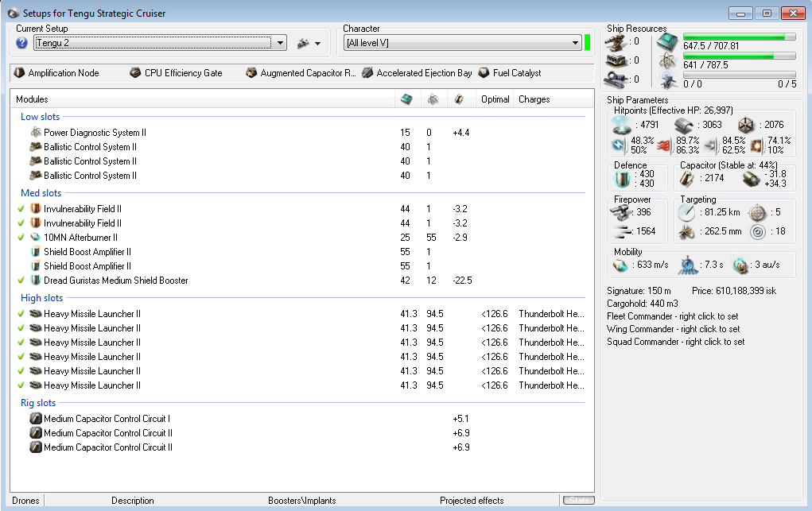Deactivate the Dread Guristas Medium Shield Booster
The width and height of the screenshot is (812, 511).
21,281
